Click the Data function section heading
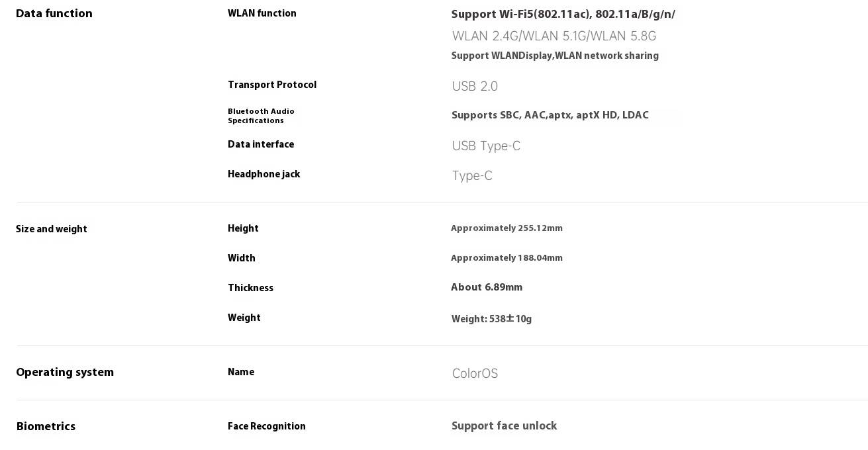The width and height of the screenshot is (868, 450). pos(54,13)
